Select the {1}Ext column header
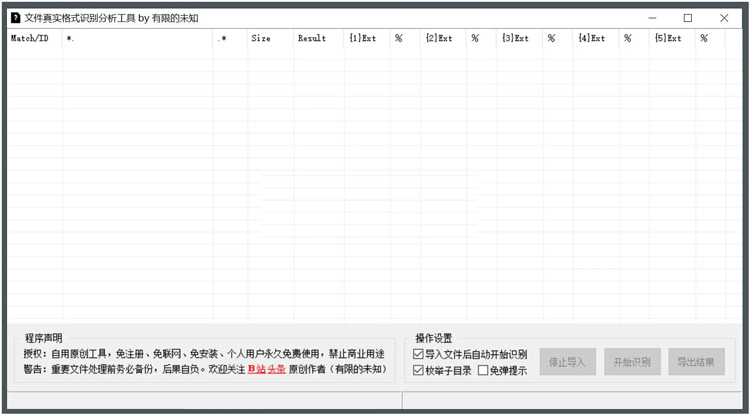Screen dimensions: 750x415 pyautogui.click(x=362, y=39)
